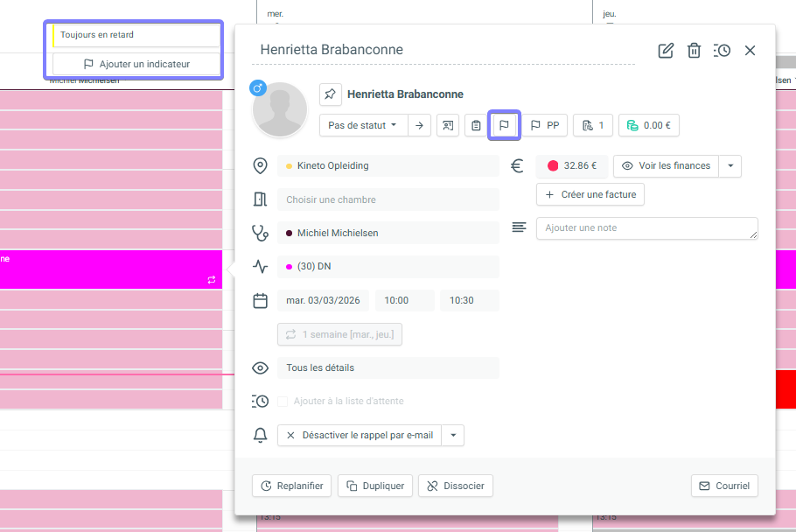Open the 'Pas de statut' dropdown
The width and height of the screenshot is (796, 532).
pos(362,125)
